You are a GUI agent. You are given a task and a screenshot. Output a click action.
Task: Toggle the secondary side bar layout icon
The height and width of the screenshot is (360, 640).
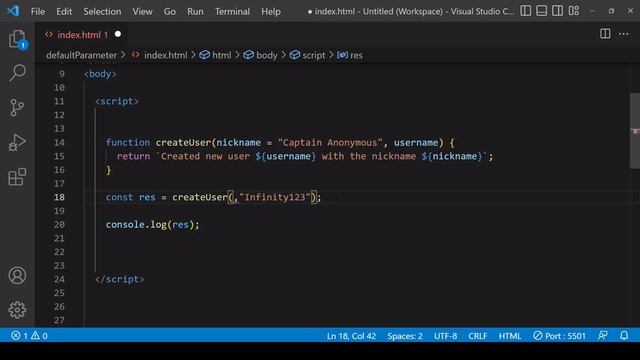(558, 11)
